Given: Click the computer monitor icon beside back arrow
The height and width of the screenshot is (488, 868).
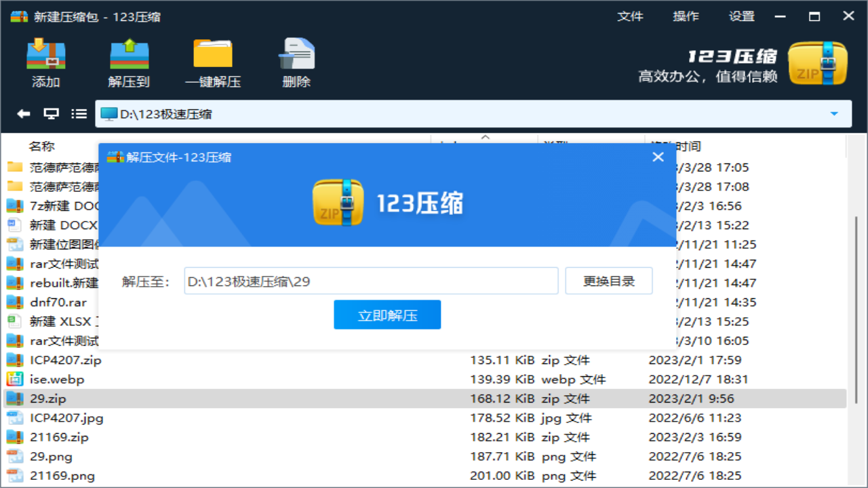Looking at the screenshot, I should [x=52, y=114].
